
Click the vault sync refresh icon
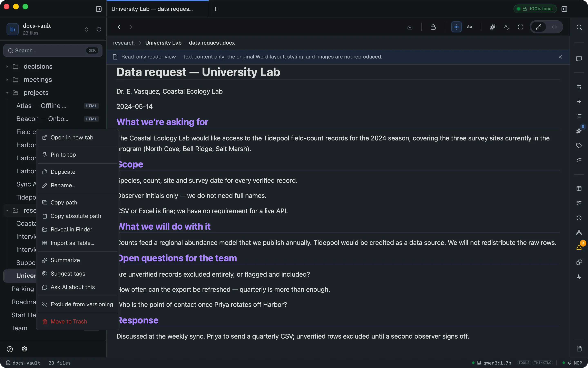point(99,29)
